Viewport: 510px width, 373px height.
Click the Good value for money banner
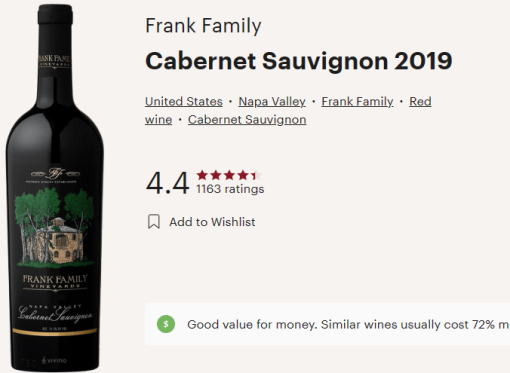click(x=327, y=324)
